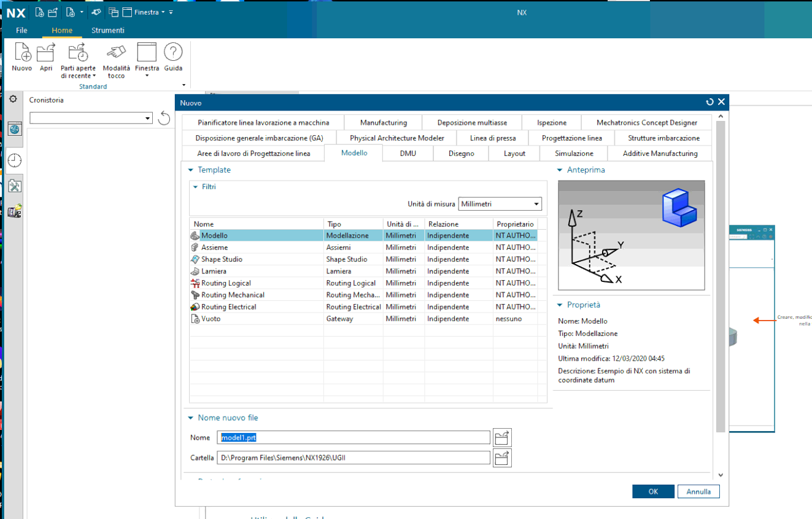Open the Ispezione tab
This screenshot has height=519, width=812.
coord(552,123)
